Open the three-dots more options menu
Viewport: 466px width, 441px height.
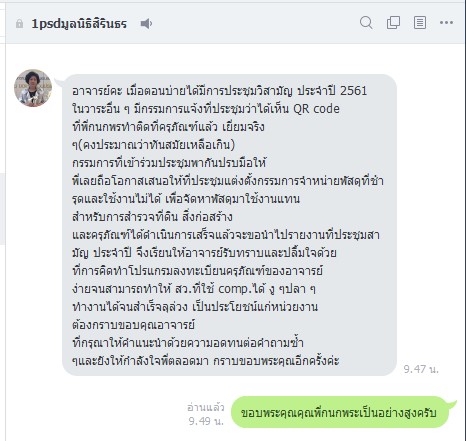pos(446,23)
